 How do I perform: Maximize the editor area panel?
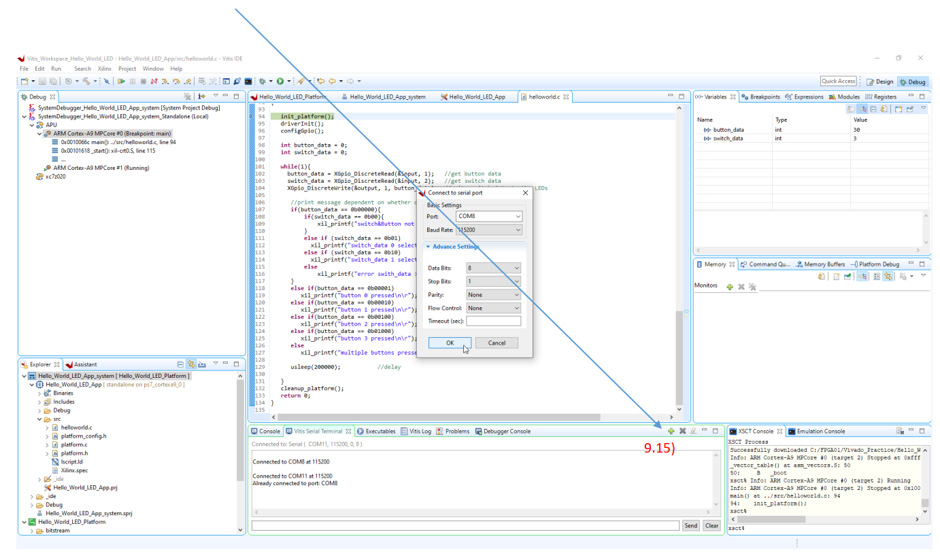[682, 97]
